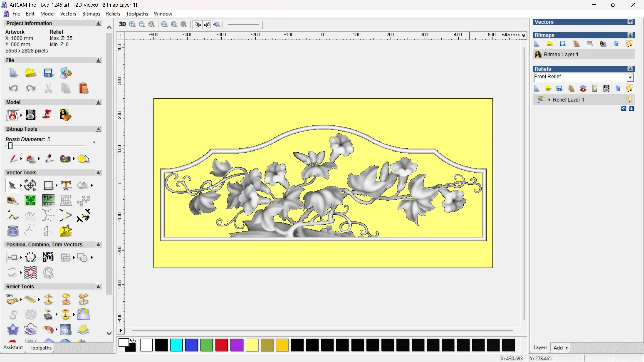Click the Nesting vectors tool
644x362 pixels.
[48, 257]
